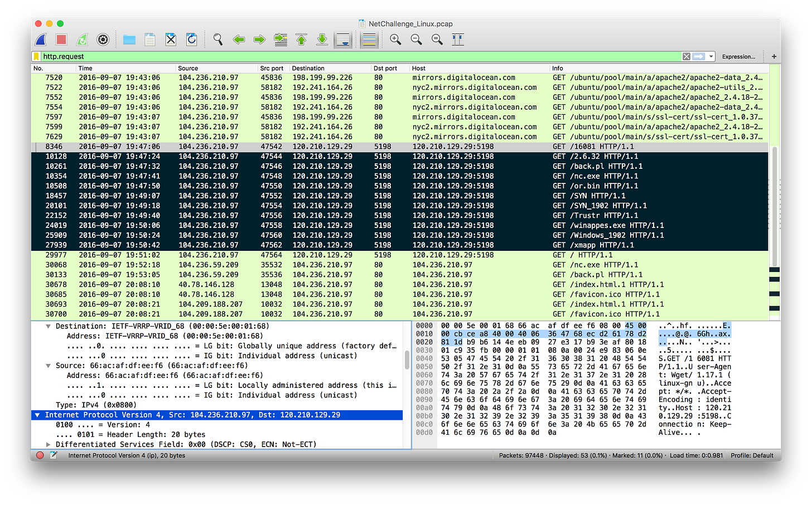
Task: Open a capture file via the folder icon
Action: (x=129, y=40)
